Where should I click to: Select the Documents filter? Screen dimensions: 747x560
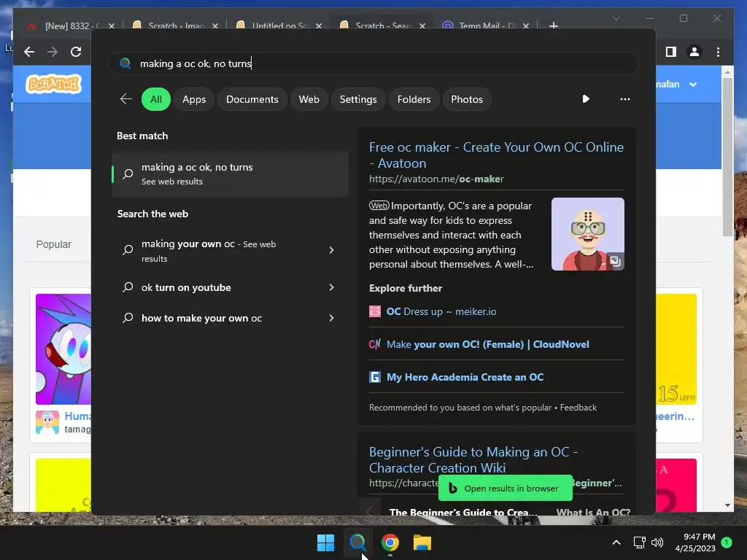252,99
